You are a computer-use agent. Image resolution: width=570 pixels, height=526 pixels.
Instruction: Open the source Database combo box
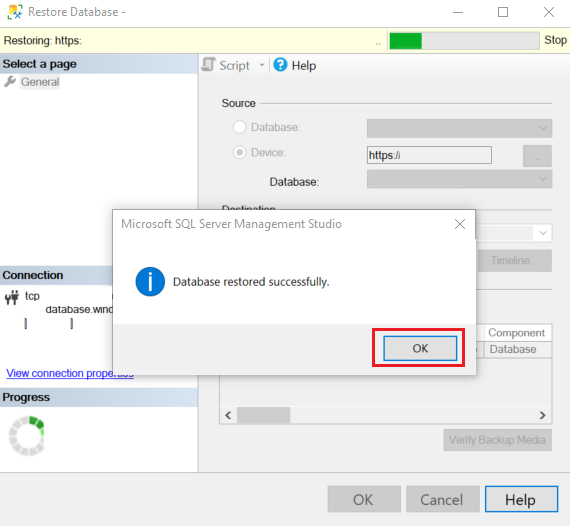click(x=459, y=128)
